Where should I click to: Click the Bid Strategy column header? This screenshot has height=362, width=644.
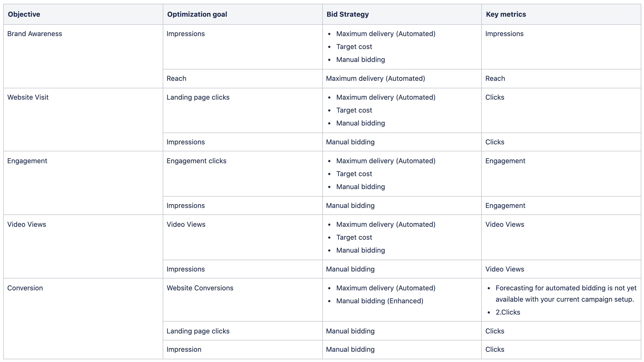[348, 14]
